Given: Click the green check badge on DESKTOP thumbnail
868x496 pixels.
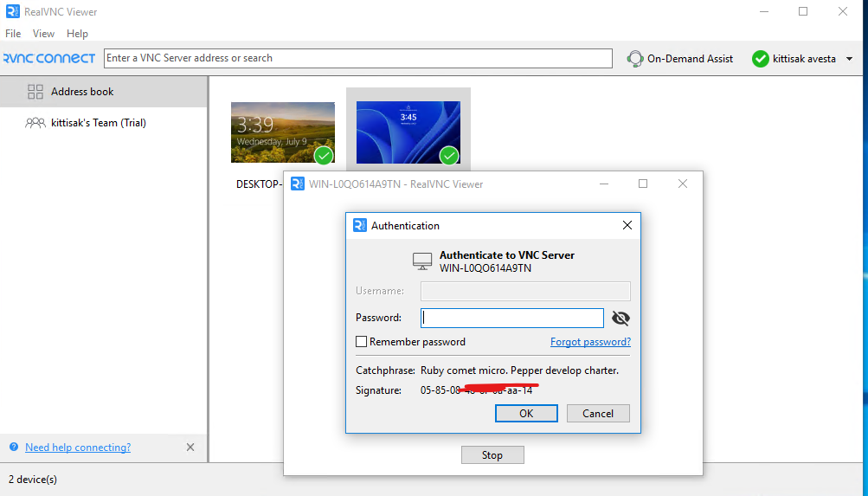Looking at the screenshot, I should coord(324,156).
